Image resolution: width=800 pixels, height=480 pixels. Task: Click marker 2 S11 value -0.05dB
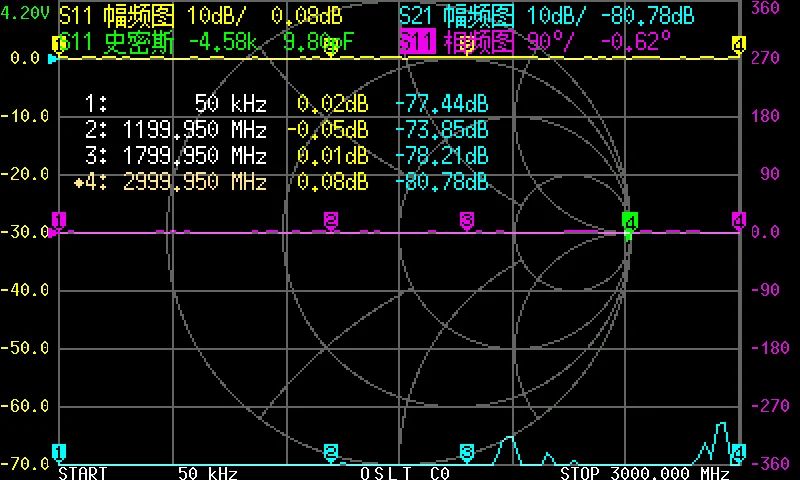coord(328,130)
